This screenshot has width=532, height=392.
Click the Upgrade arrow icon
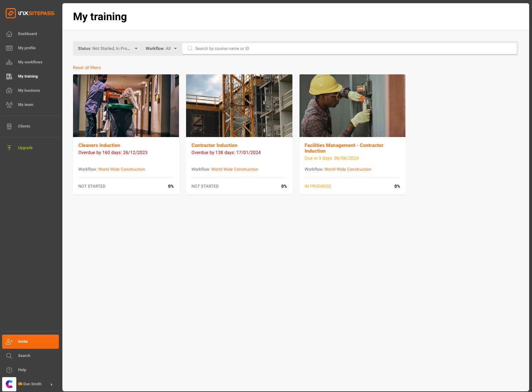pos(9,148)
